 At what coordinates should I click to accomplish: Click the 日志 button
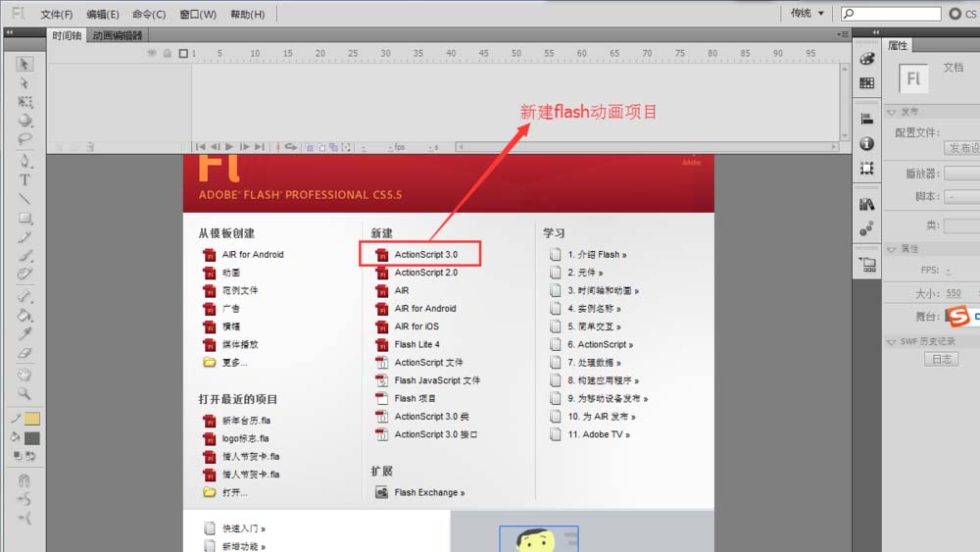pos(941,359)
